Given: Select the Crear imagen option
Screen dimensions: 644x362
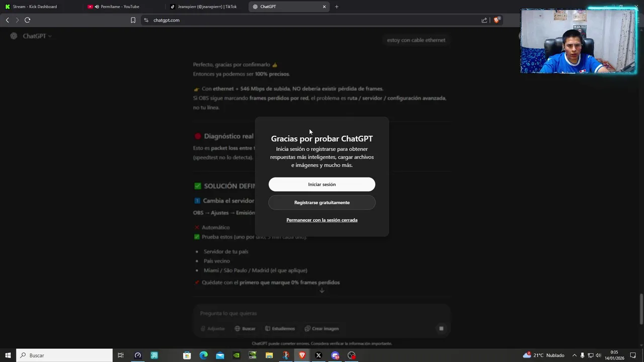Looking at the screenshot, I should pos(322,329).
